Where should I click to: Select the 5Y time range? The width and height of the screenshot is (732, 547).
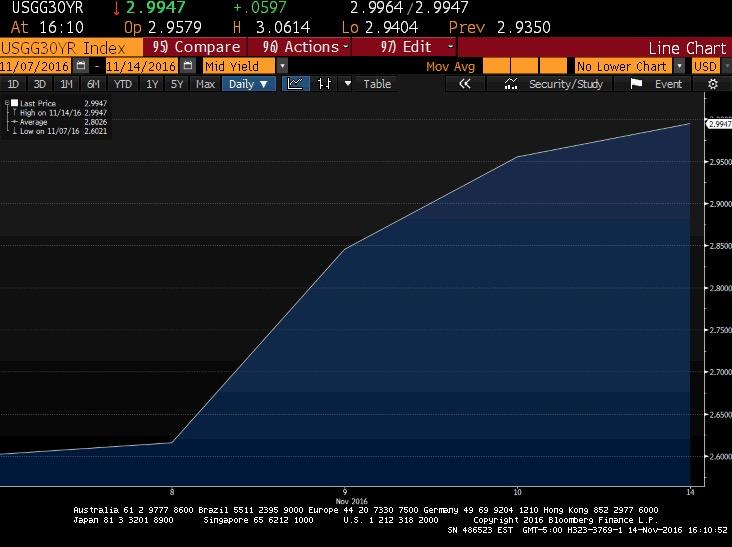(x=177, y=84)
